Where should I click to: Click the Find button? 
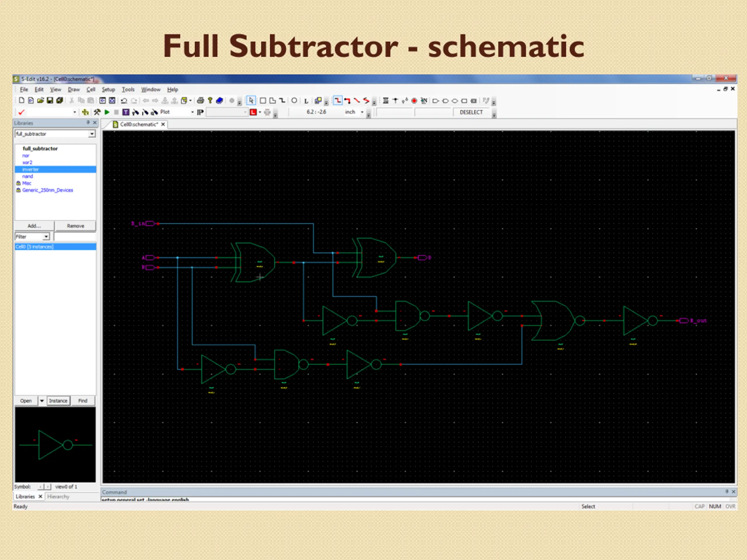coord(83,401)
